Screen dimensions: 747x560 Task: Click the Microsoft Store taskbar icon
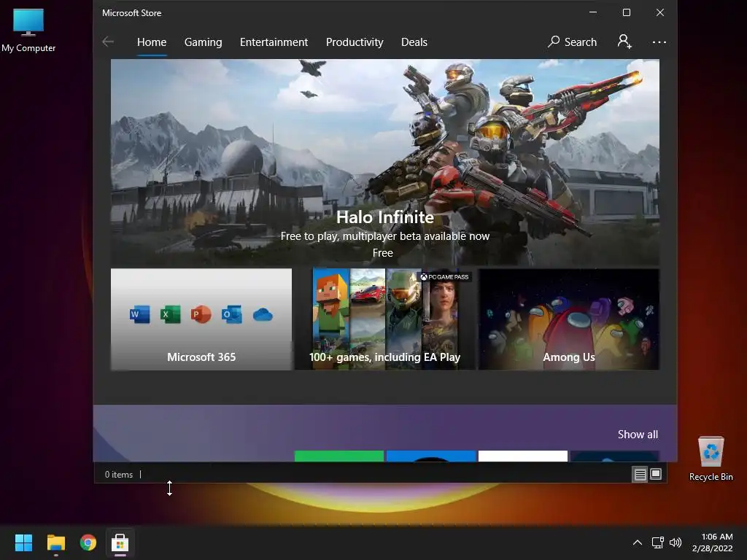click(120, 542)
